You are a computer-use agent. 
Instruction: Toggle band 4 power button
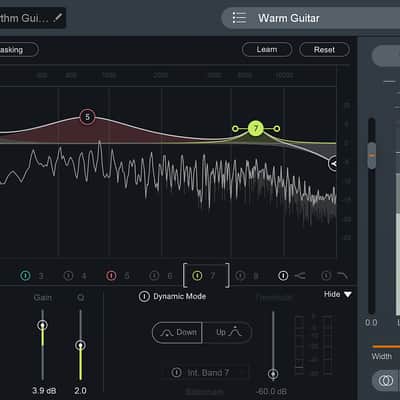68,276
